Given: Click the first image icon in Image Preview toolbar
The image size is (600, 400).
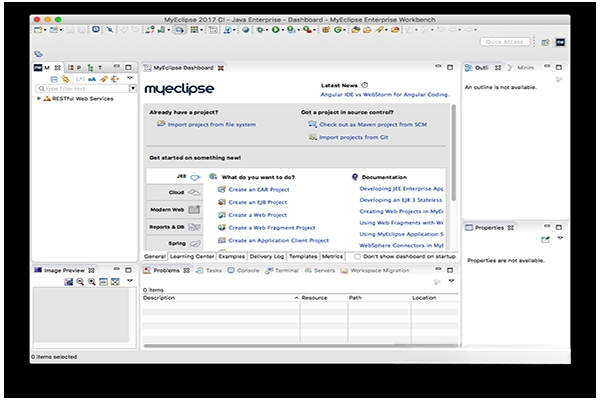Looking at the screenshot, I should 68,282.
